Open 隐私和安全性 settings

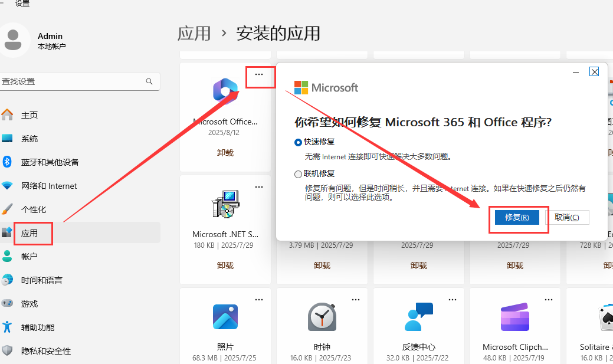pos(46,351)
